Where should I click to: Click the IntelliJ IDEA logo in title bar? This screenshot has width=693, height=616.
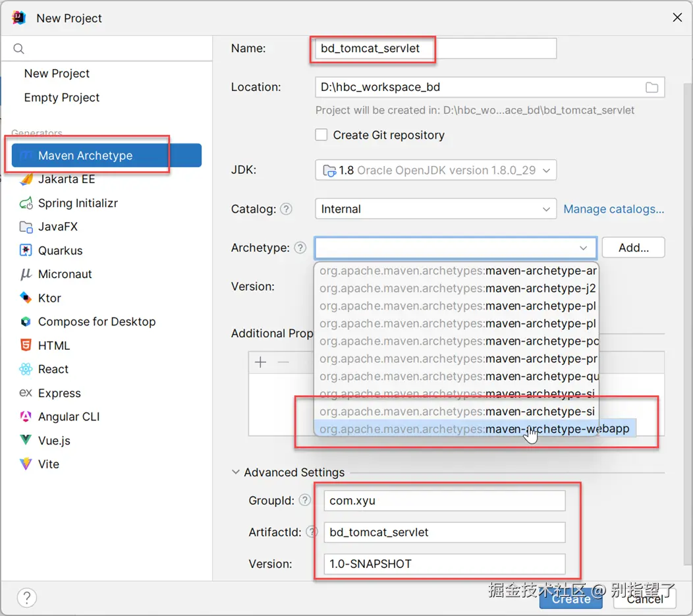pos(19,18)
